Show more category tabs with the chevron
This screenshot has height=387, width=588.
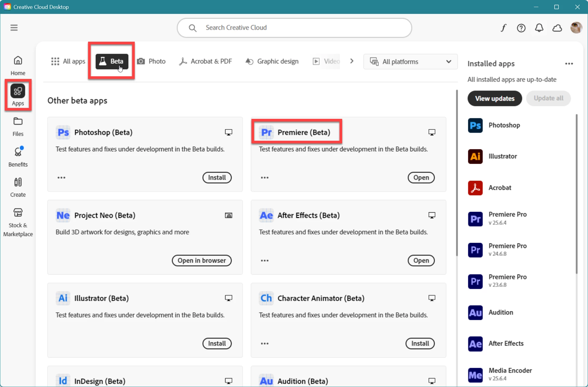(x=352, y=61)
